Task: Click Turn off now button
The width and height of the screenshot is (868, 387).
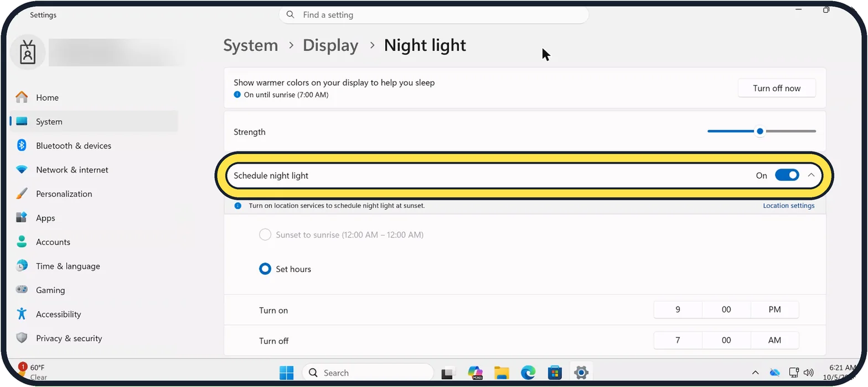Action: pyautogui.click(x=777, y=88)
